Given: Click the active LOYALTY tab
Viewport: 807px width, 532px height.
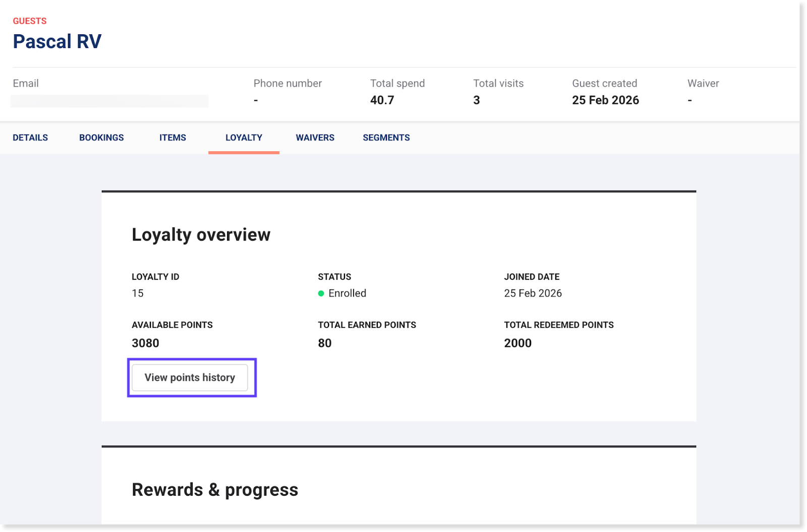Looking at the screenshot, I should coord(244,138).
